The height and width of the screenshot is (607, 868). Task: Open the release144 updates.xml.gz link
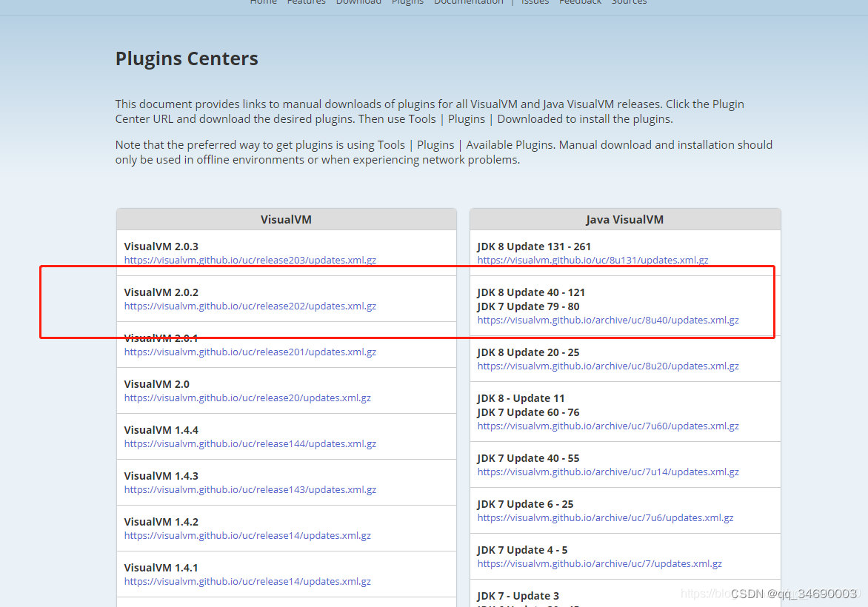(x=250, y=443)
